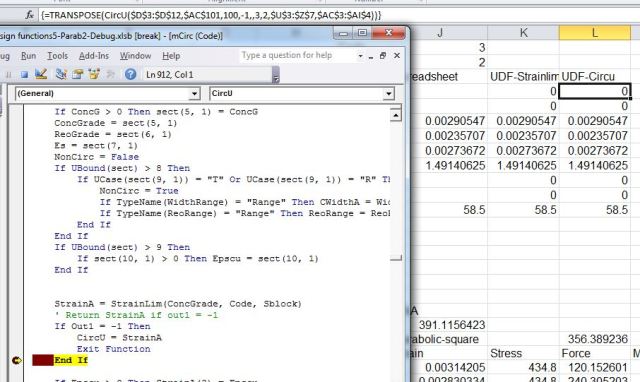
Task: Click the Exit Function code line
Action: tap(113, 349)
